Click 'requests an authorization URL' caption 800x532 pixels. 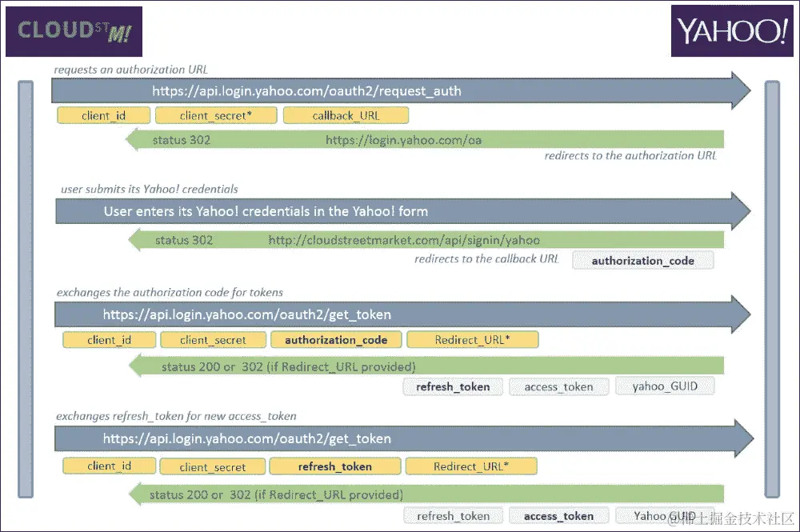pos(131,70)
